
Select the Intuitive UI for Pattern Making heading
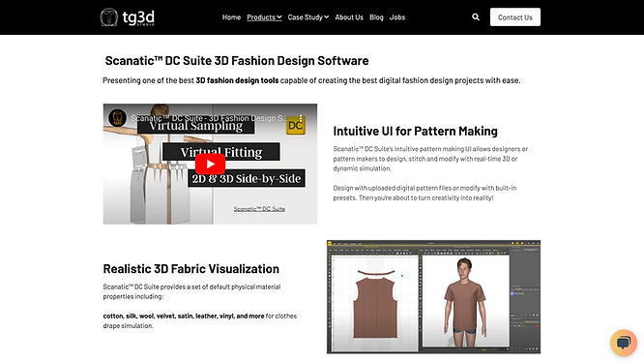[x=415, y=131]
